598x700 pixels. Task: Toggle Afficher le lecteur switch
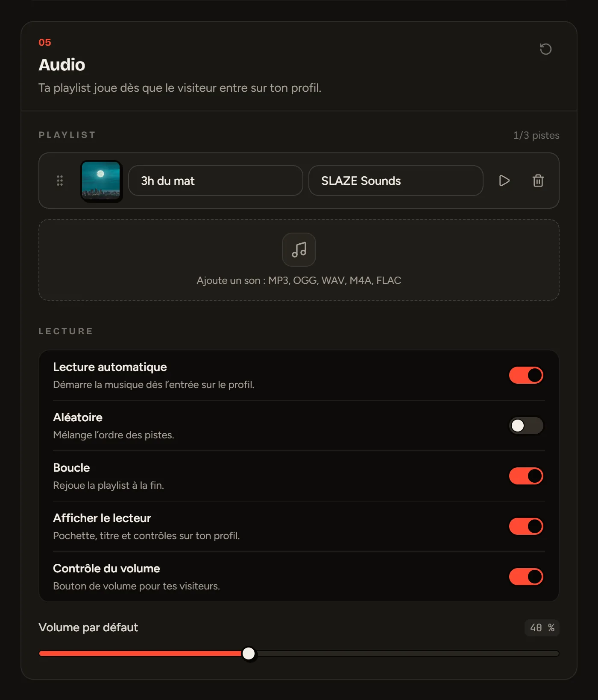(x=526, y=526)
